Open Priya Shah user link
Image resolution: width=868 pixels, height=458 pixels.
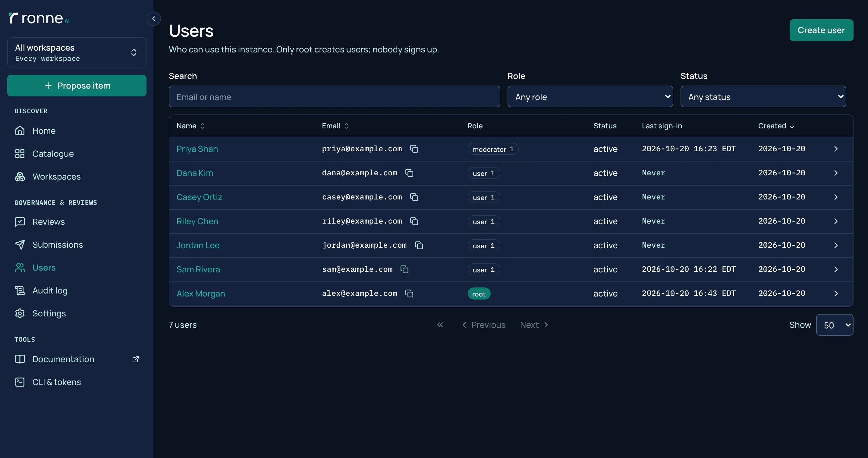pyautogui.click(x=197, y=149)
